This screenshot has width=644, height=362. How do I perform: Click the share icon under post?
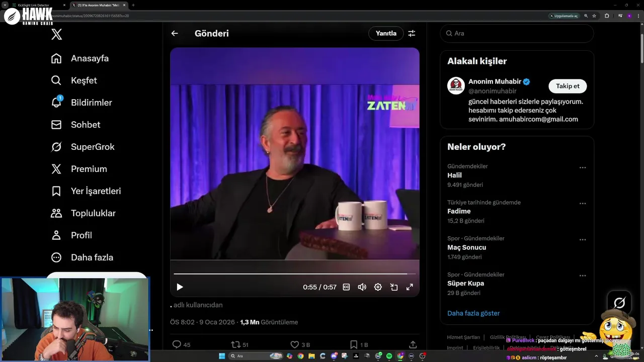[x=413, y=344]
